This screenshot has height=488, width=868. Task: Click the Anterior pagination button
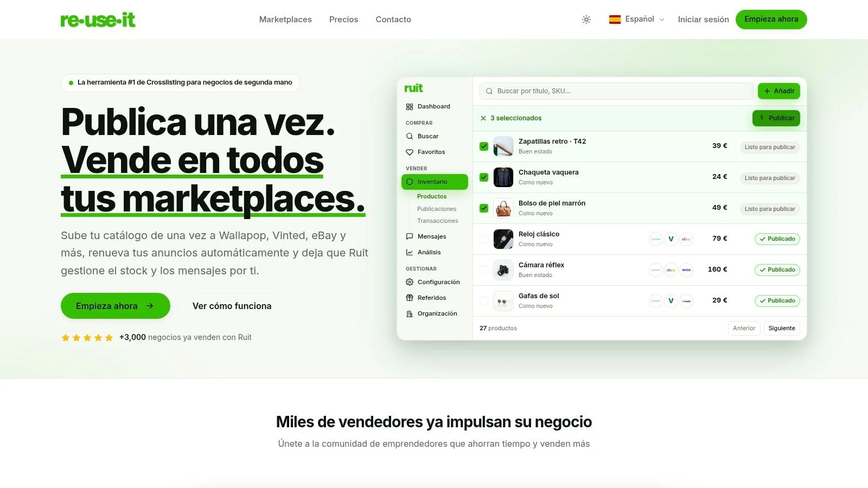(744, 329)
